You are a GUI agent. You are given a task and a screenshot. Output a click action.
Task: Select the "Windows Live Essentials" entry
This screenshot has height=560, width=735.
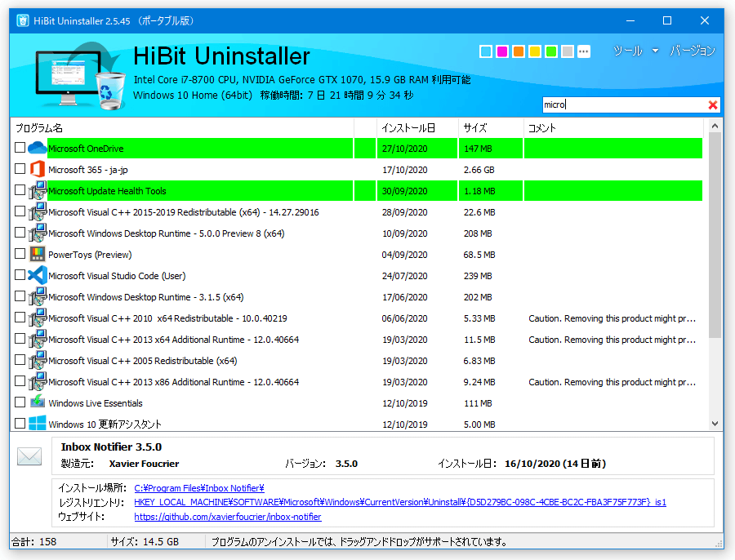point(96,403)
